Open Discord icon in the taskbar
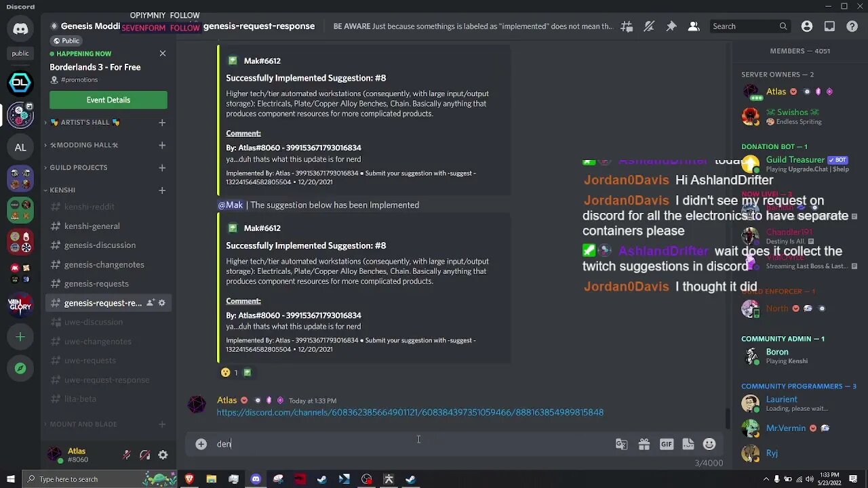The width and height of the screenshot is (868, 488). (256, 479)
